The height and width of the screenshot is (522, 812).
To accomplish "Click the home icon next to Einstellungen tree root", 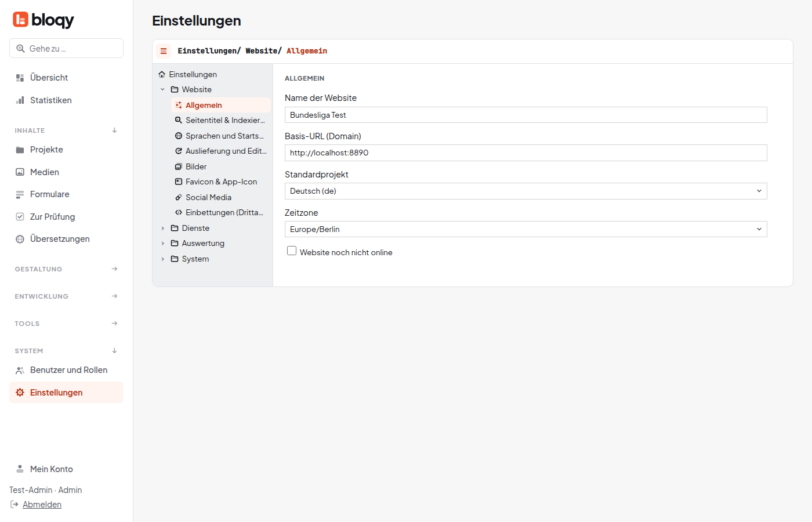I will 162,74.
